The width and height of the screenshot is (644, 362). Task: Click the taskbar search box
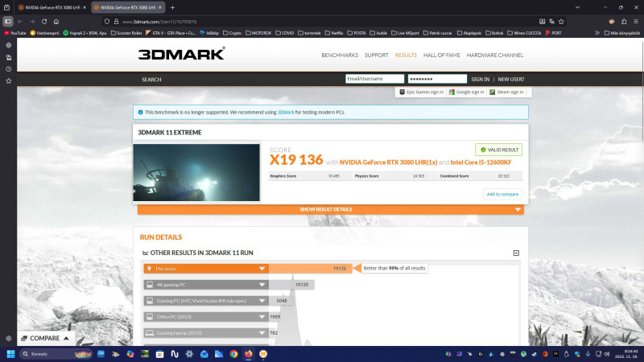pyautogui.click(x=56, y=354)
